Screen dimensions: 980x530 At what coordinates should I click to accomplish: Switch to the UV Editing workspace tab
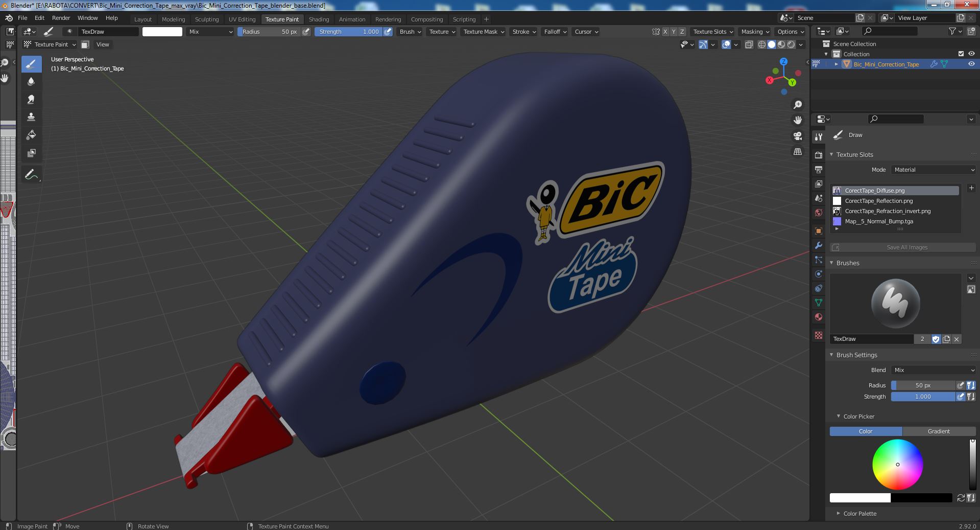click(242, 19)
